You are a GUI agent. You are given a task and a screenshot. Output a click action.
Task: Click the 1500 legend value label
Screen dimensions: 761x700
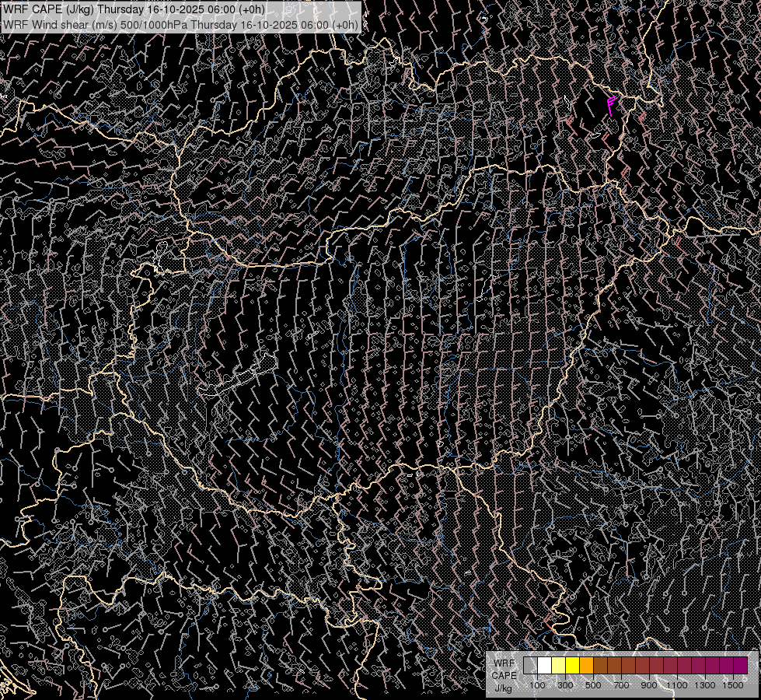click(733, 685)
